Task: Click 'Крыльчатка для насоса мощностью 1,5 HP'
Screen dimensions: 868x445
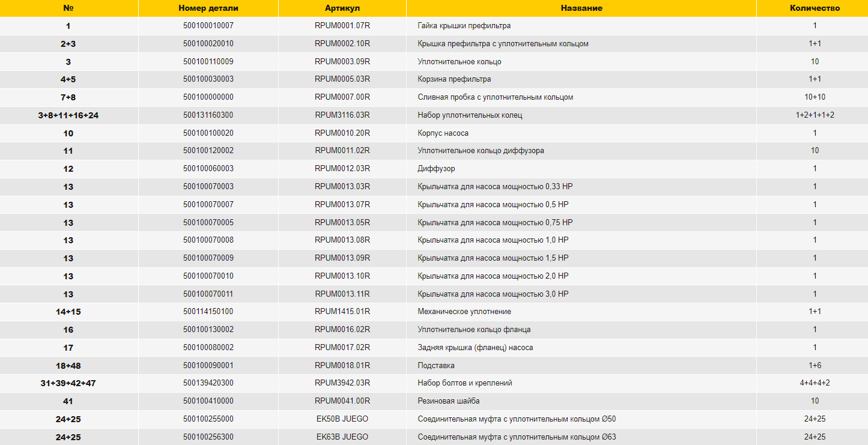Action: [493, 258]
